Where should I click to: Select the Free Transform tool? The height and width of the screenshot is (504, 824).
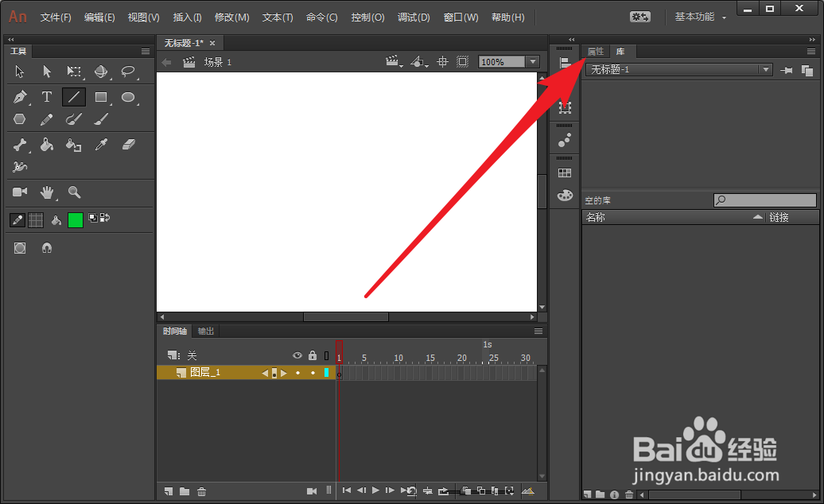(73, 71)
